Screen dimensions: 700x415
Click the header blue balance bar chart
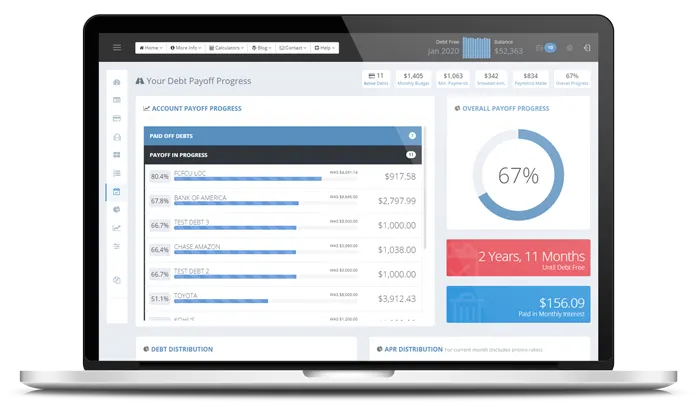point(476,48)
